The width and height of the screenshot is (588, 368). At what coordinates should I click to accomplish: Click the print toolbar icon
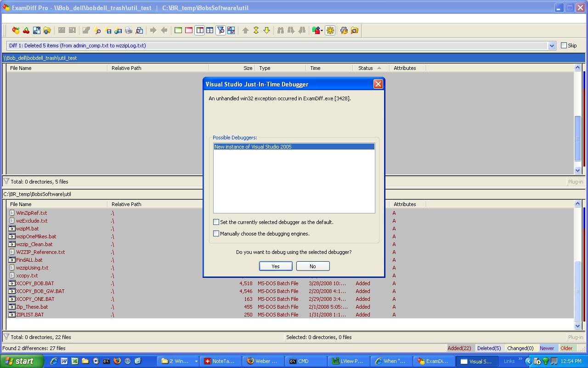tap(129, 30)
